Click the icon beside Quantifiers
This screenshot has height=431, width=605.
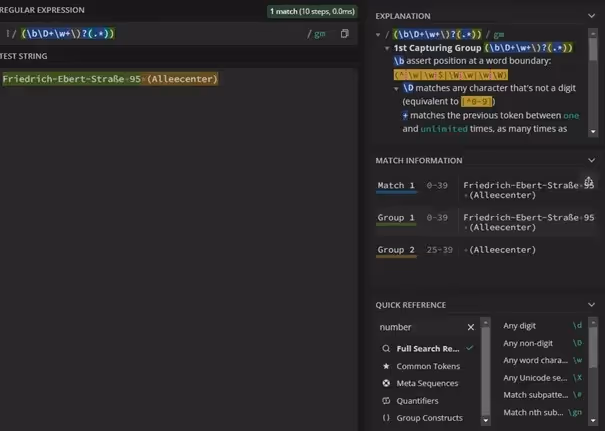click(386, 401)
